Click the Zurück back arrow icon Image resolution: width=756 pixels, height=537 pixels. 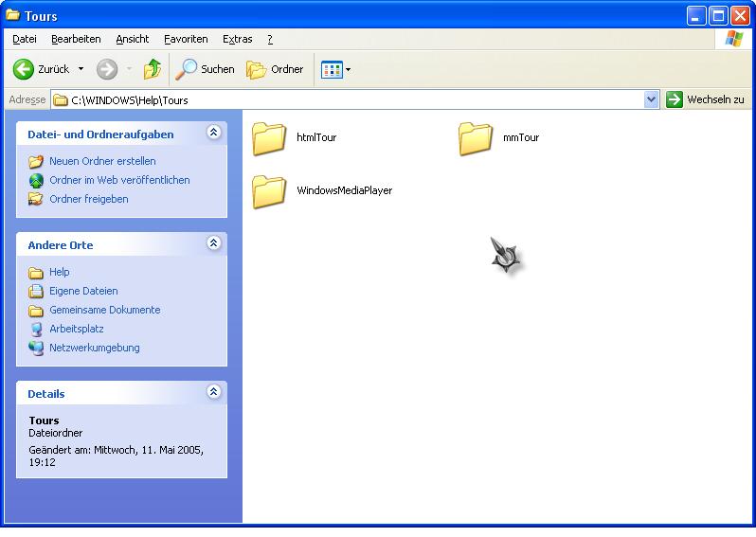click(24, 69)
